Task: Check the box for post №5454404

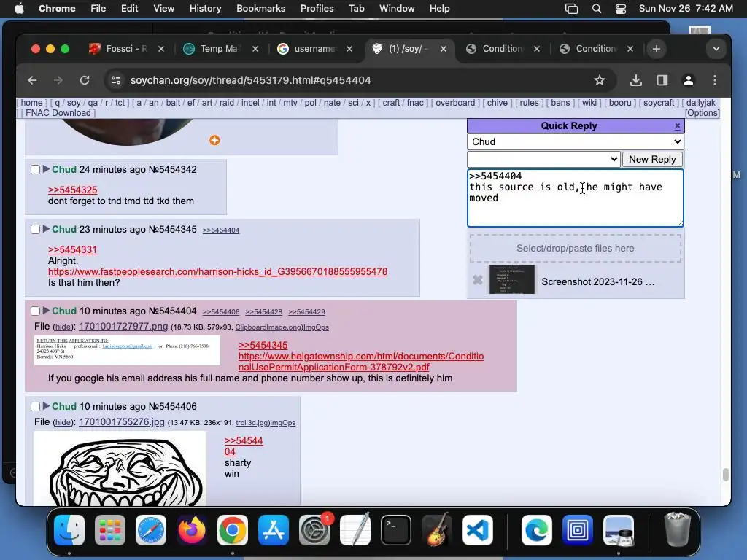Action: 35,311
